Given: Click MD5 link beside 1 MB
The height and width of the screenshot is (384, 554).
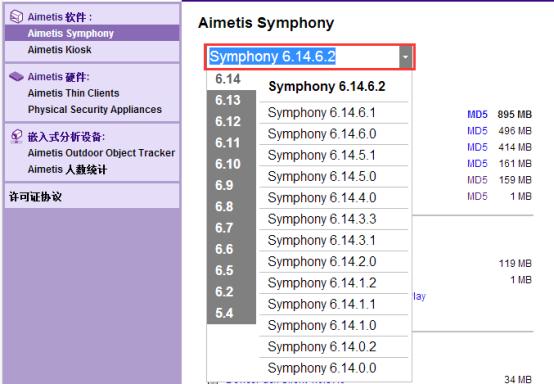Looking at the screenshot, I should pyautogui.click(x=477, y=196).
